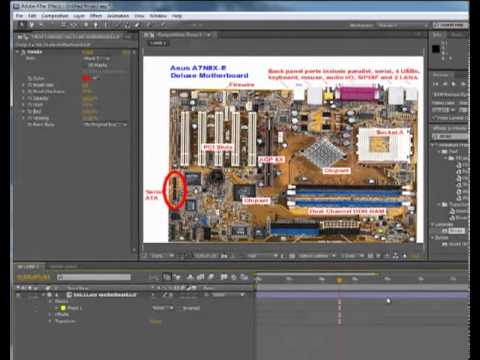Open the Animation menu

(118, 16)
